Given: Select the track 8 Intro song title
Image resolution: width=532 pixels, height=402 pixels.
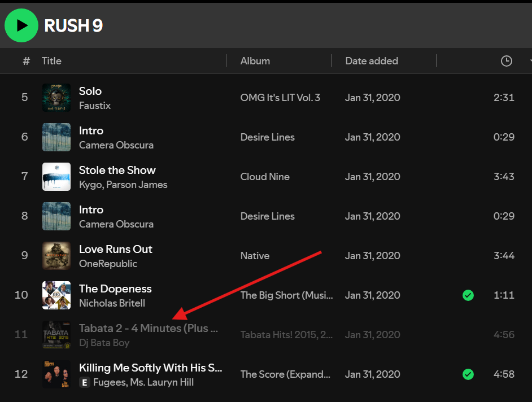Looking at the screenshot, I should (91, 209).
